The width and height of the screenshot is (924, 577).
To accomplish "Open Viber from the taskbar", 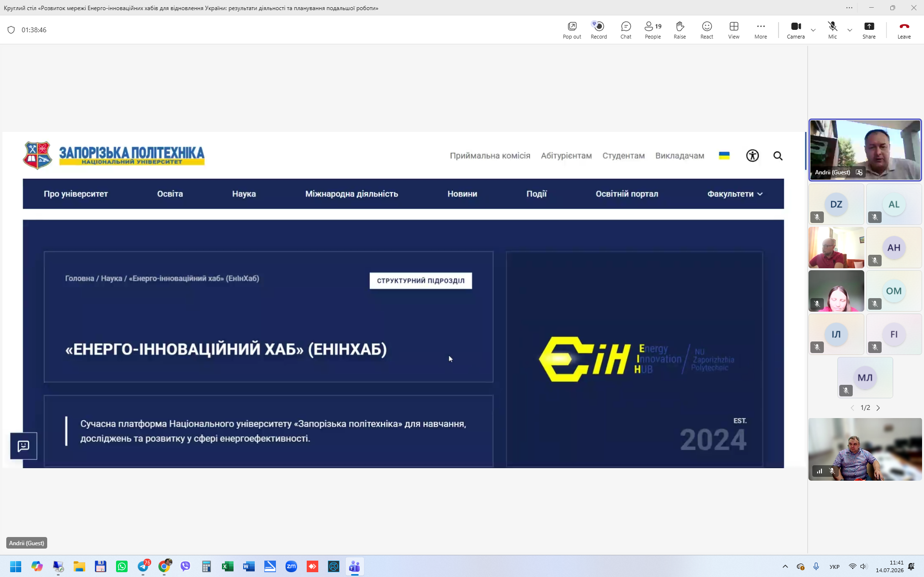I will tap(185, 566).
